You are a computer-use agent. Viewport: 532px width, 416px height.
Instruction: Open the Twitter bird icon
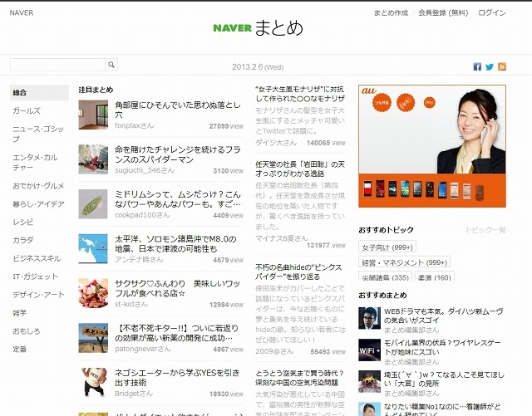(x=490, y=66)
